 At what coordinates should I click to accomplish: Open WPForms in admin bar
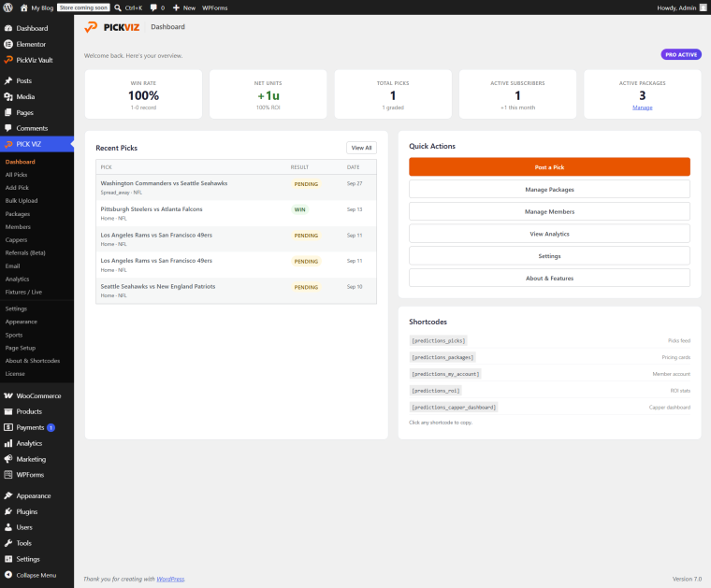coord(215,7)
